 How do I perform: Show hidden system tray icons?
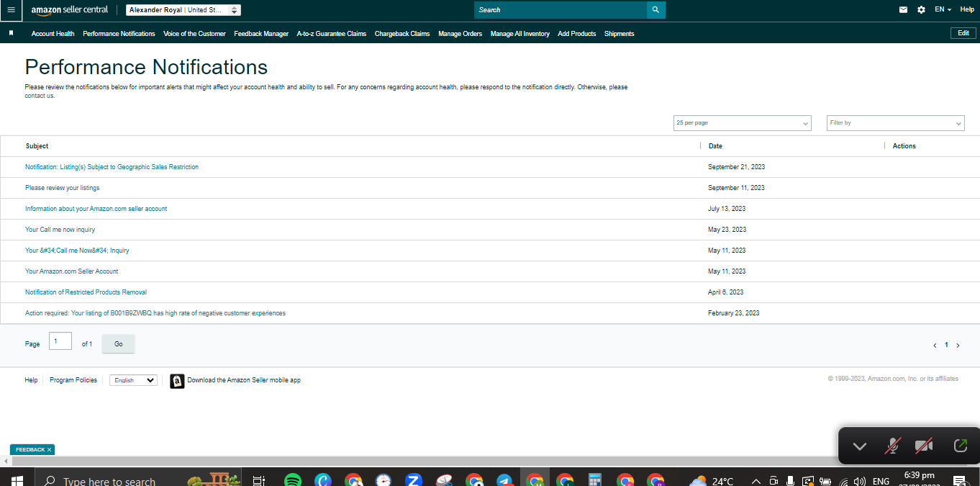[x=756, y=481]
